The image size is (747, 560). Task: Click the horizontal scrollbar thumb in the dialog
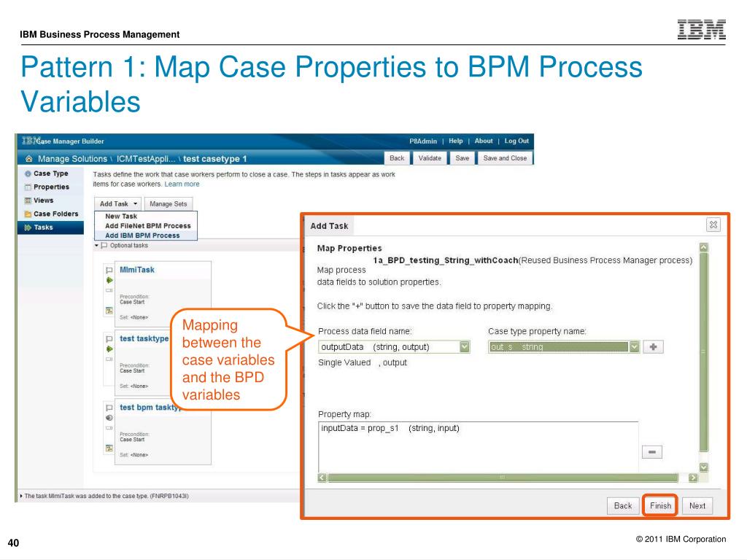(503, 478)
